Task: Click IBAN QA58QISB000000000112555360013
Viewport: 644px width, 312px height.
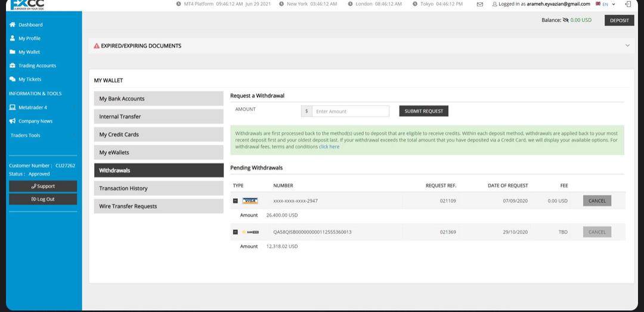Action: click(x=312, y=232)
